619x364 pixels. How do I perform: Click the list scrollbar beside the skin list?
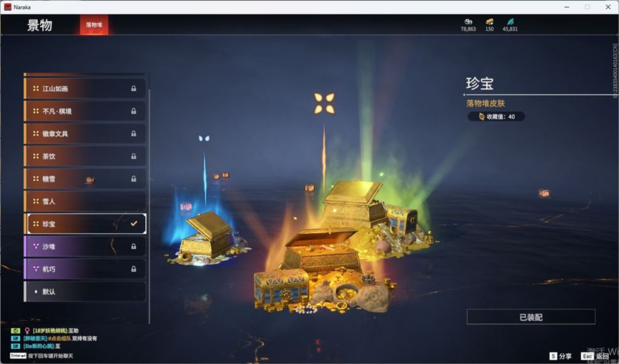pyautogui.click(x=149, y=205)
